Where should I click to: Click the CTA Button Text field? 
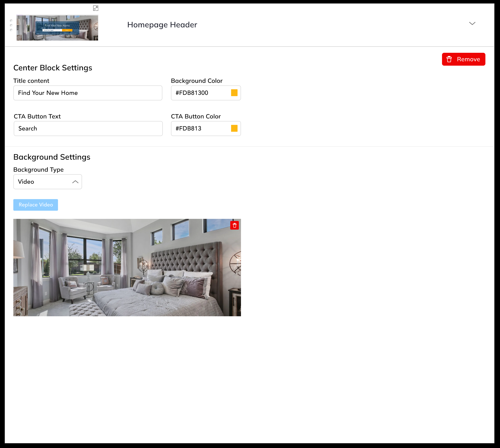tap(88, 129)
